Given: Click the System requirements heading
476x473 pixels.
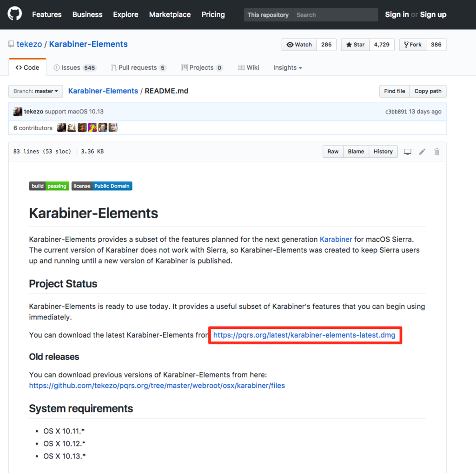Looking at the screenshot, I should coord(81,409).
